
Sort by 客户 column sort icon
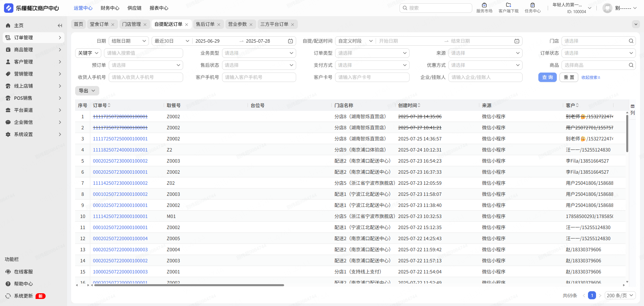pyautogui.click(x=577, y=105)
